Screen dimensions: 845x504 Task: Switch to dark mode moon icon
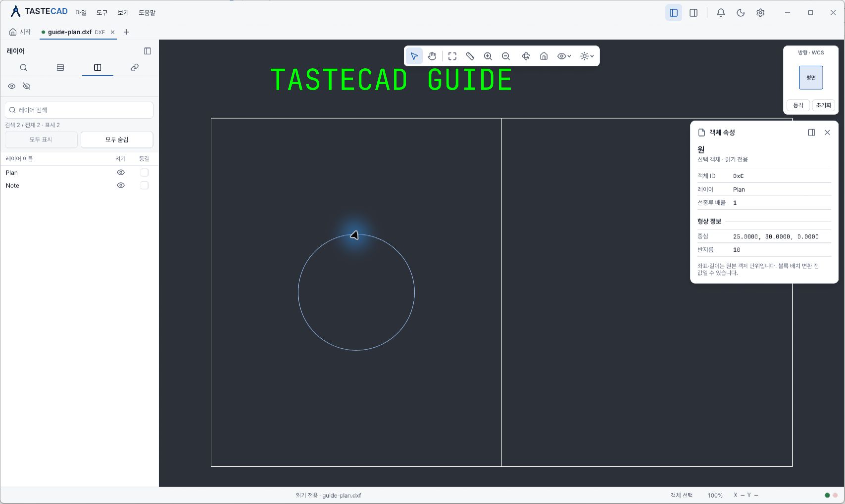point(741,13)
